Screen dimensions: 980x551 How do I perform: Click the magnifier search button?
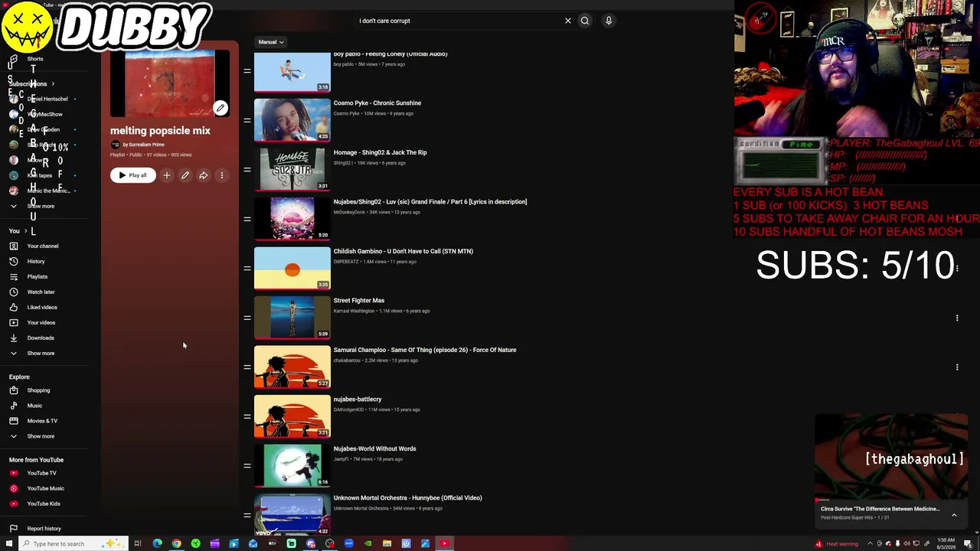pos(585,21)
